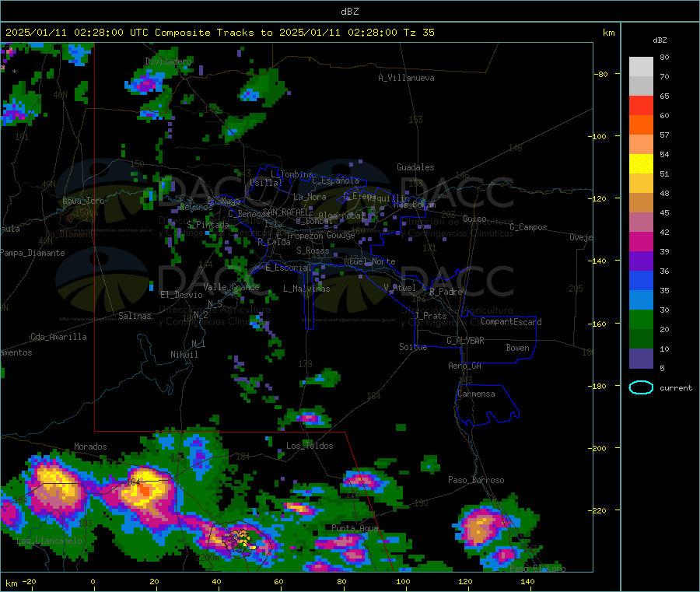
Task: Select the orange 57 dBZ color swatch
Action: [641, 125]
